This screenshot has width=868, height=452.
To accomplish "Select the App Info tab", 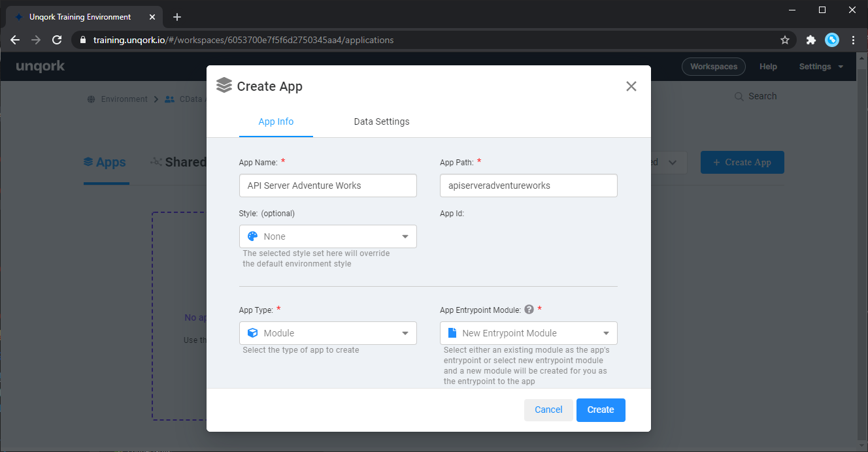I will click(276, 121).
